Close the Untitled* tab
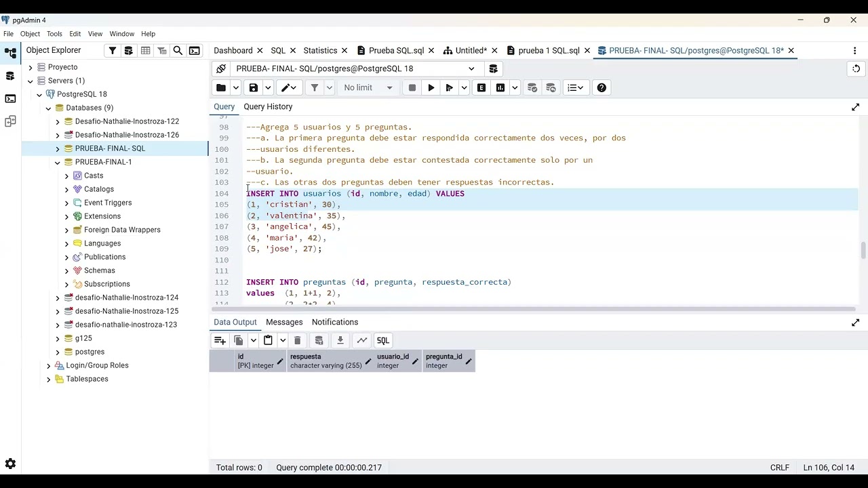This screenshot has height=488, width=868. pos(494,51)
